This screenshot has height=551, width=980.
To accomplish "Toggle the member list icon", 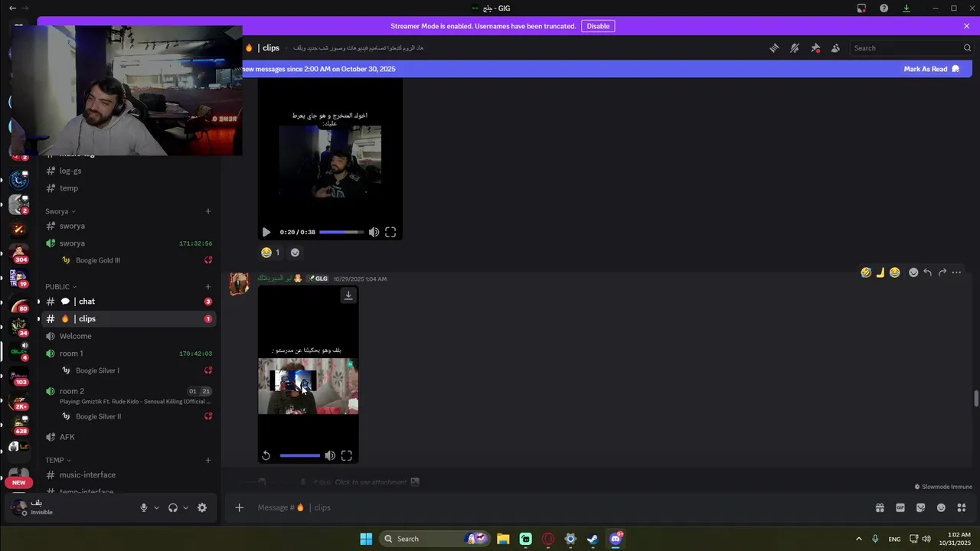I will [x=835, y=47].
